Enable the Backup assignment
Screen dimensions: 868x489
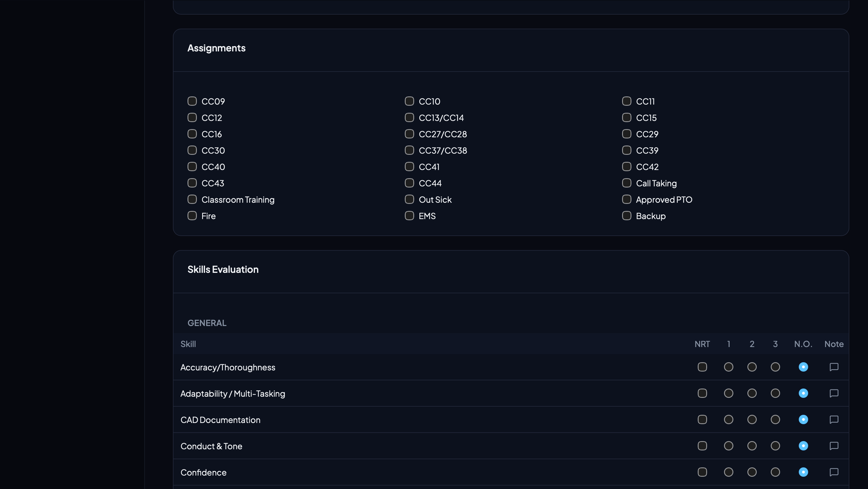[x=626, y=216]
